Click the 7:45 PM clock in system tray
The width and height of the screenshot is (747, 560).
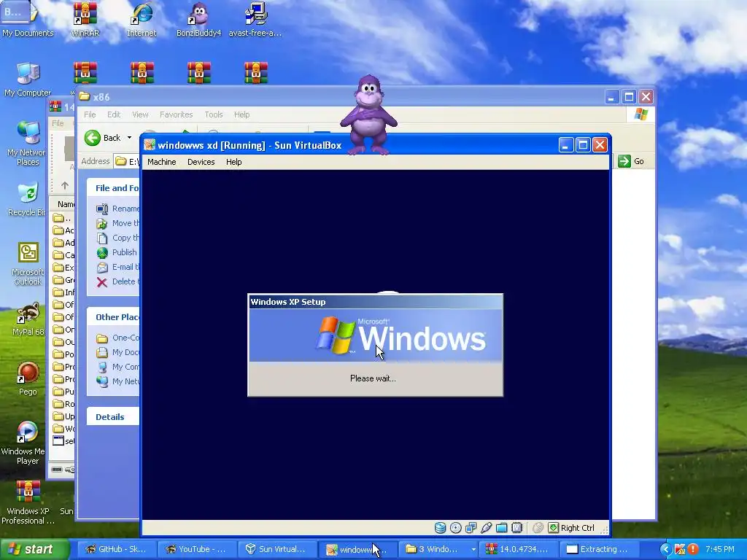[720, 549]
